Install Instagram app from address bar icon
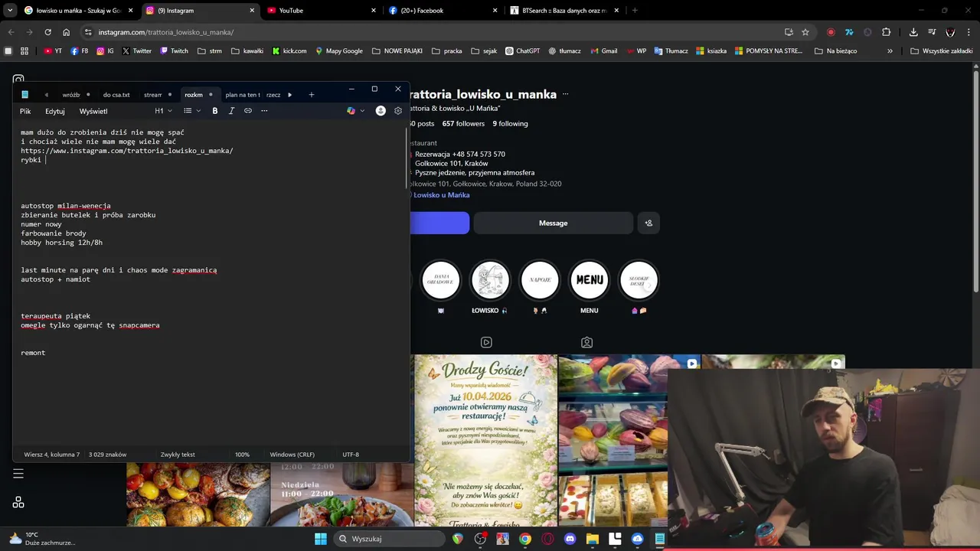Image resolution: width=980 pixels, height=551 pixels. click(x=789, y=32)
